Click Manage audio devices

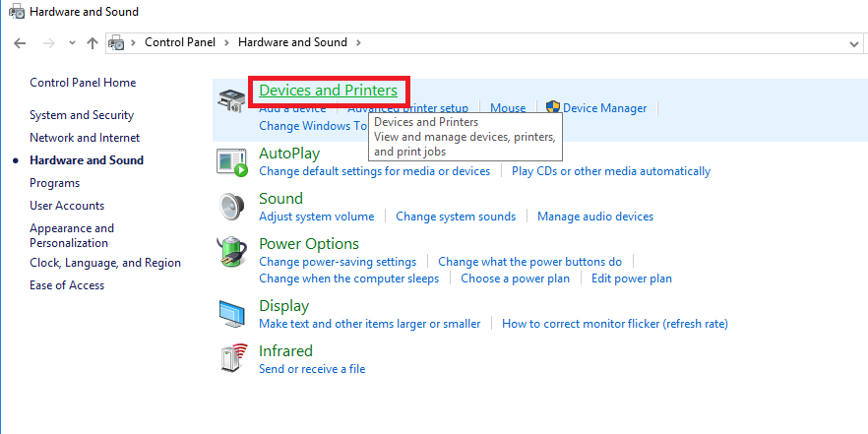pyautogui.click(x=595, y=216)
